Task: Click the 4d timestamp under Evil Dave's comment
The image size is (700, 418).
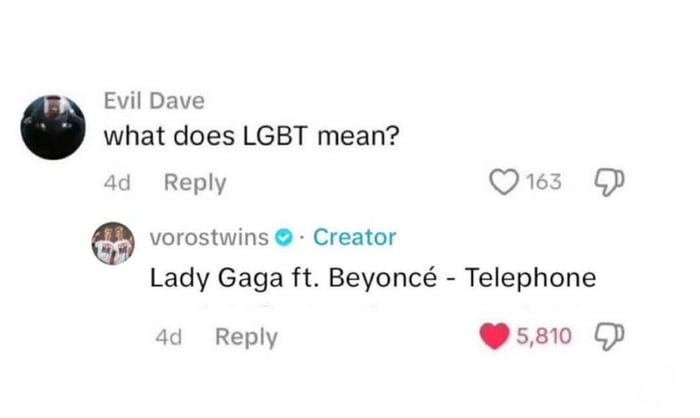Action: [117, 184]
